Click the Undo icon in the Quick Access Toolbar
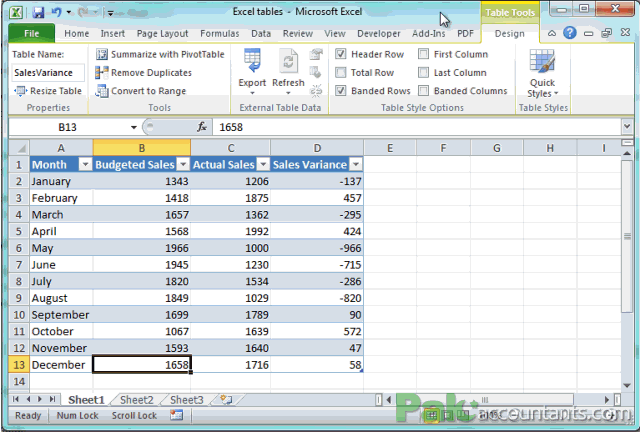The height and width of the screenshot is (432, 640). pyautogui.click(x=56, y=12)
